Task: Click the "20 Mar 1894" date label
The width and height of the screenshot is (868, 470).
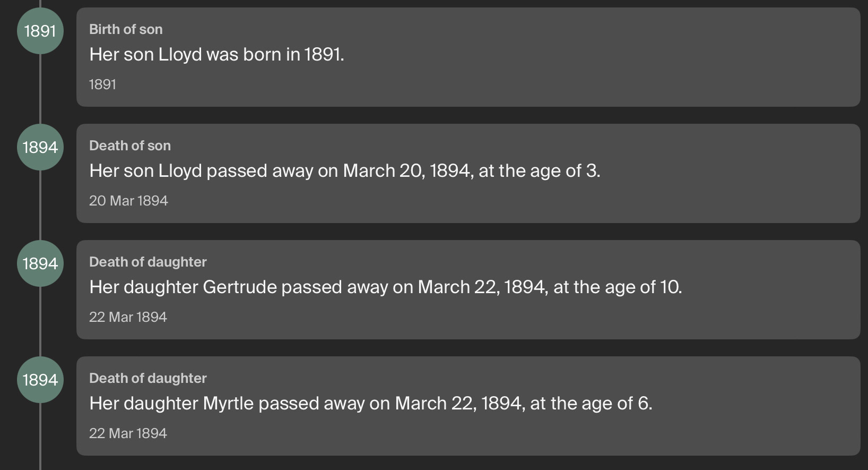Action: point(128,201)
